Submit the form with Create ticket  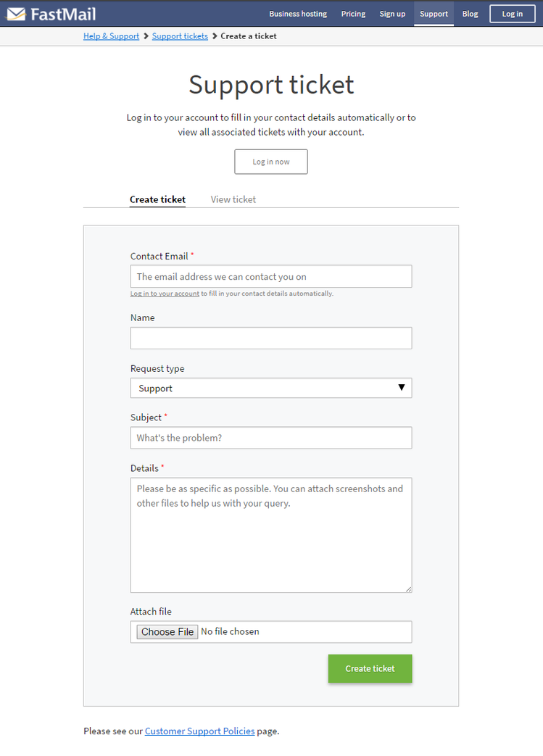[x=370, y=668]
